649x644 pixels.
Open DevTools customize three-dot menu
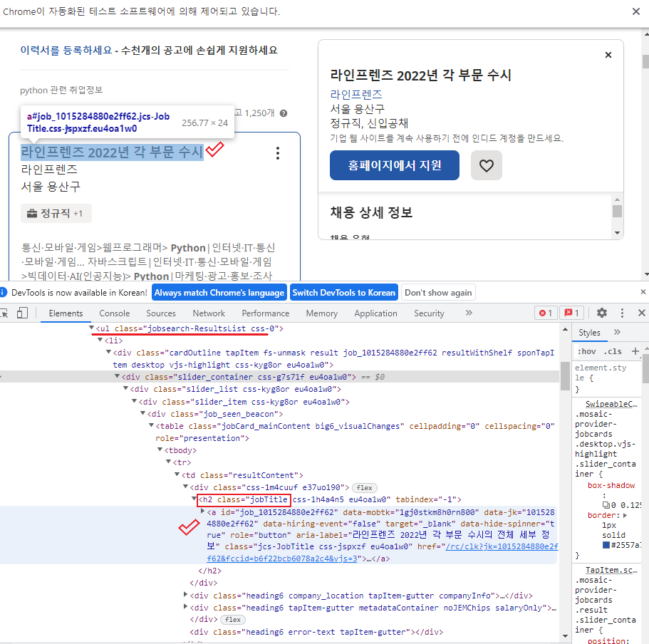pyautogui.click(x=622, y=313)
